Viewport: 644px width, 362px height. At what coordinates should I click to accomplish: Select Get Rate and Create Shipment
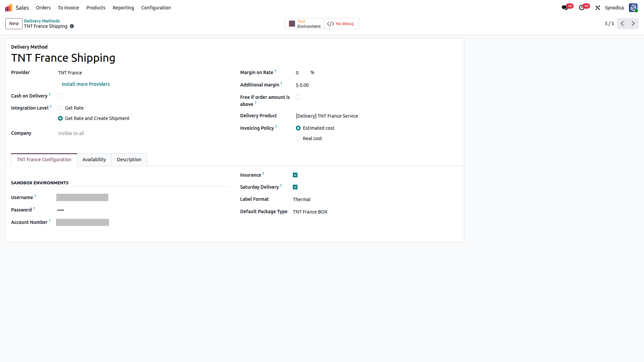[x=60, y=118]
